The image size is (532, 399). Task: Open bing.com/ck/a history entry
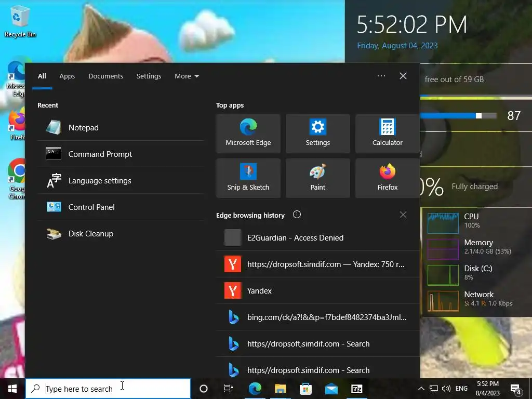pos(317,317)
